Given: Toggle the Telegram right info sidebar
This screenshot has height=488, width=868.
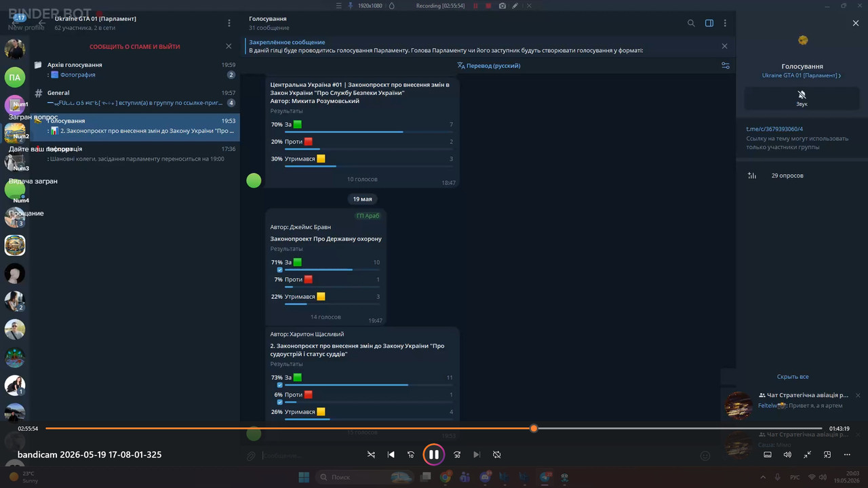Looking at the screenshot, I should pyautogui.click(x=709, y=23).
